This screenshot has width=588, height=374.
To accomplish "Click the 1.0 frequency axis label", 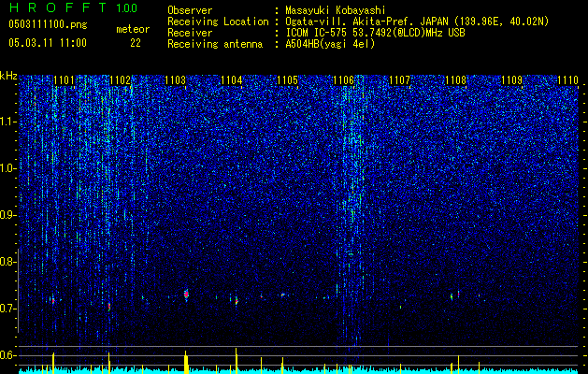I will (7, 169).
